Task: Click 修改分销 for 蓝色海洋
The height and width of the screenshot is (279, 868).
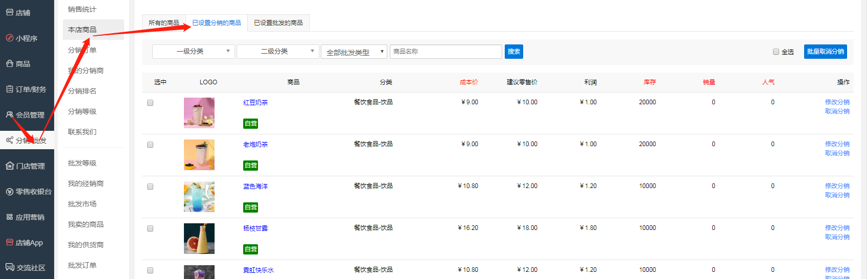Action: coord(837,186)
